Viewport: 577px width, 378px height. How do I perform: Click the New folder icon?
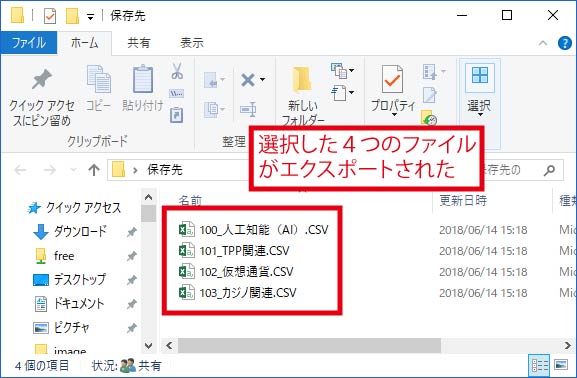[x=302, y=79]
